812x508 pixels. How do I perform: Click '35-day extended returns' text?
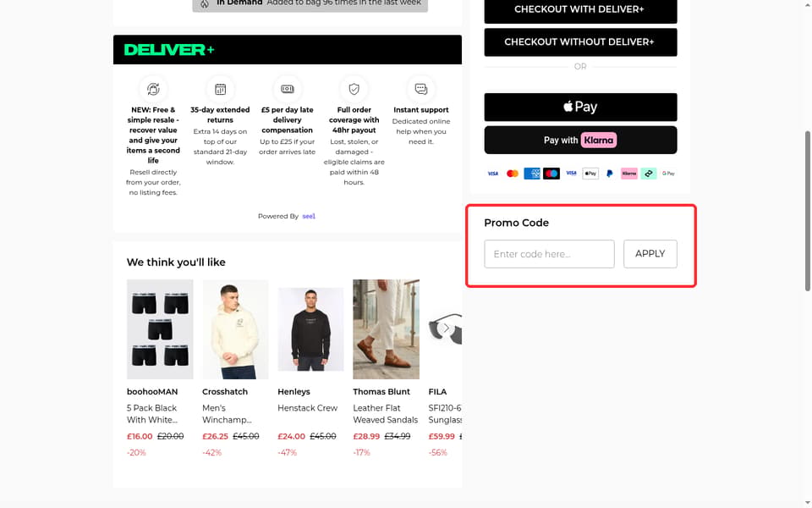click(x=220, y=114)
